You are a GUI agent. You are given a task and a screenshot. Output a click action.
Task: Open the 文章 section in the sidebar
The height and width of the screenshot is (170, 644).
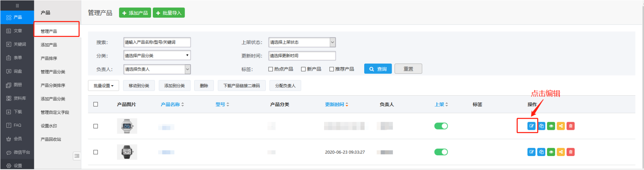pos(17,31)
